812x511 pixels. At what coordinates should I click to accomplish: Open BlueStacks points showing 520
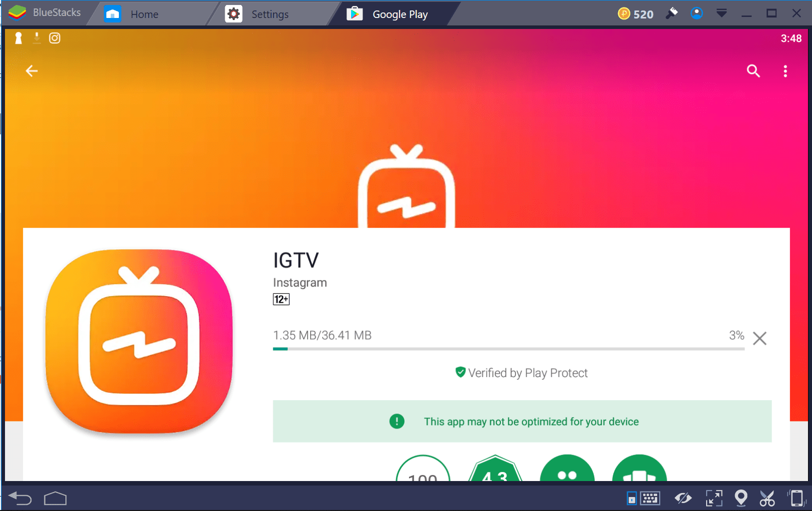[x=636, y=14]
